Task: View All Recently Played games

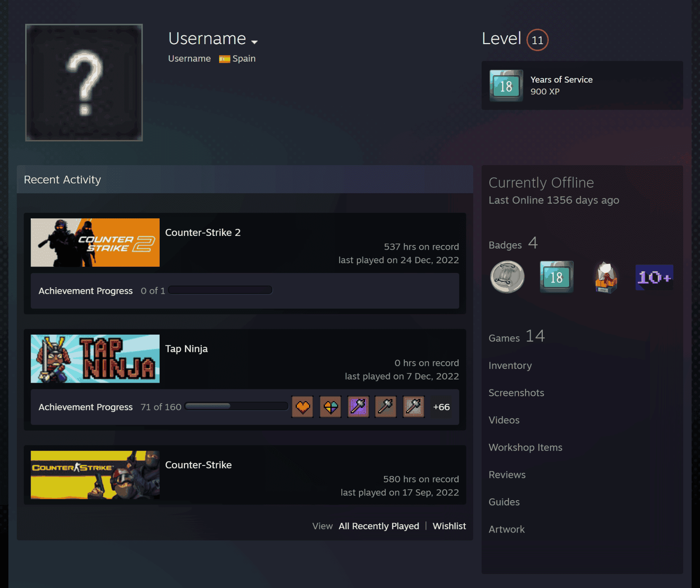Action: [x=379, y=526]
